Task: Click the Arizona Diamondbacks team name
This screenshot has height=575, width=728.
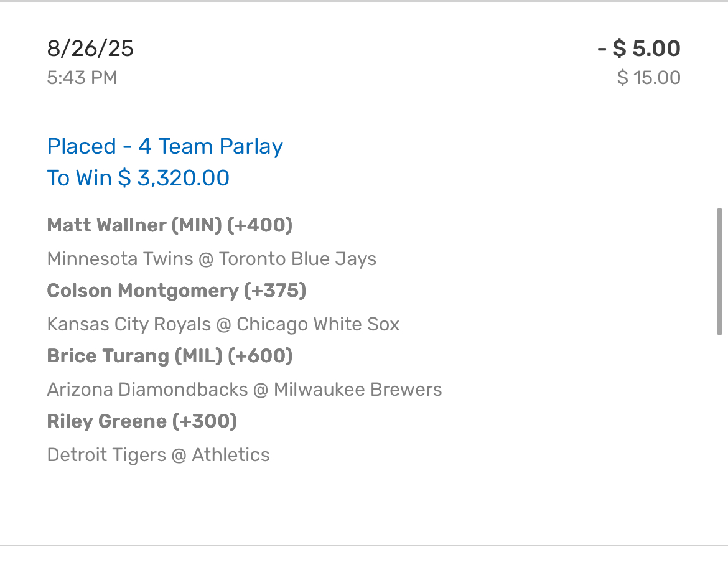Action: tap(147, 390)
